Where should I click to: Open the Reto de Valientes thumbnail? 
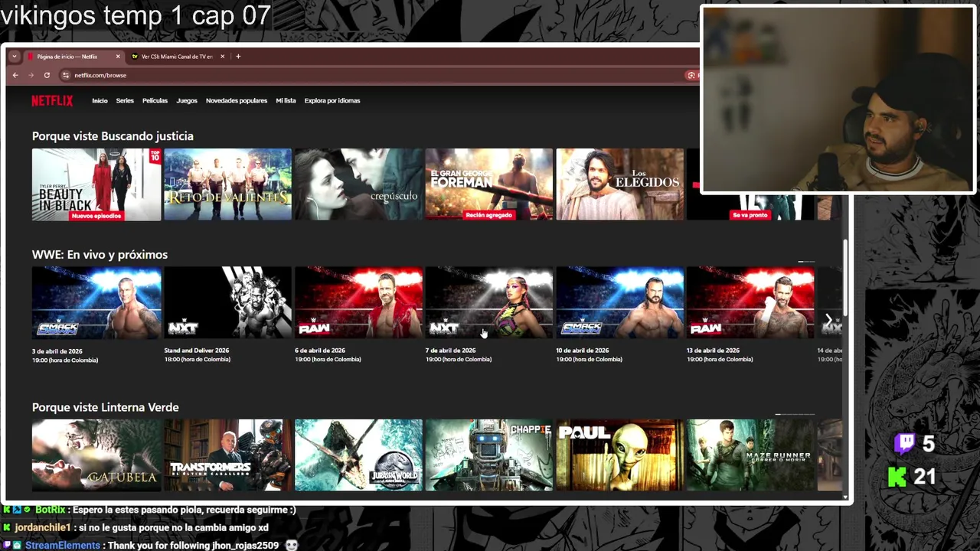click(x=227, y=184)
